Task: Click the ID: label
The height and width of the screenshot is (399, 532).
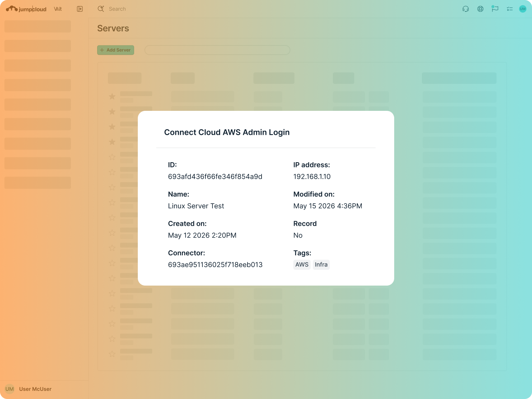Action: (173, 165)
